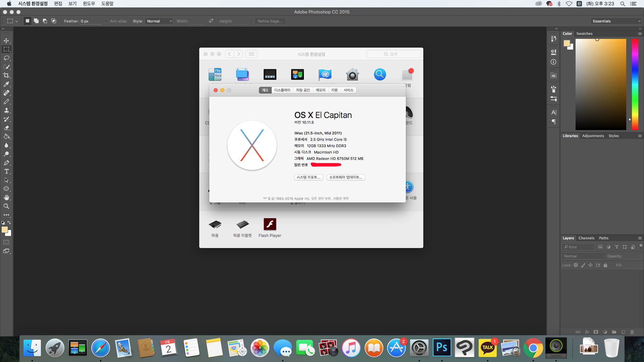This screenshot has width=644, height=362.
Task: Select the Crop tool
Action: tap(6, 75)
